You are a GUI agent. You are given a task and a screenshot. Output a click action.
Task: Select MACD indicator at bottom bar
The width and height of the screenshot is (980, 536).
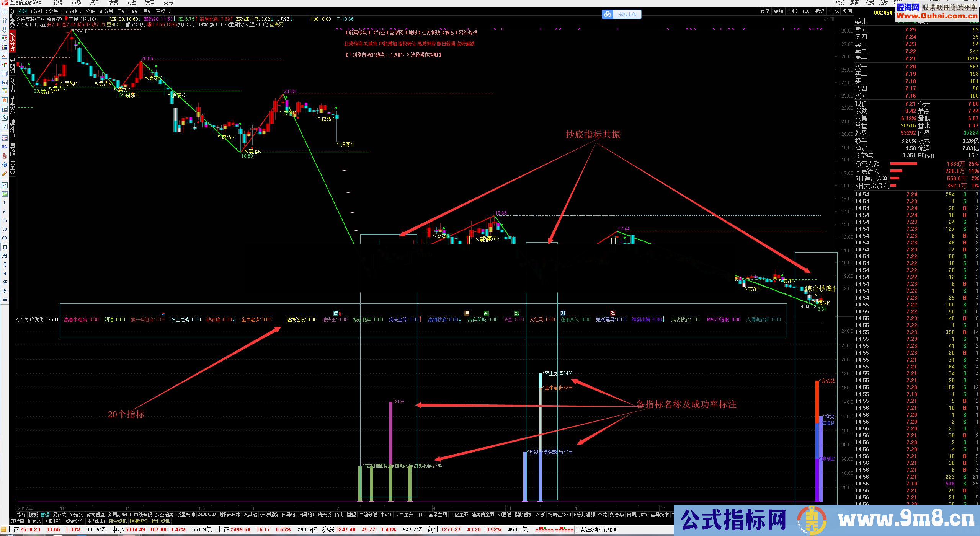[x=207, y=515]
